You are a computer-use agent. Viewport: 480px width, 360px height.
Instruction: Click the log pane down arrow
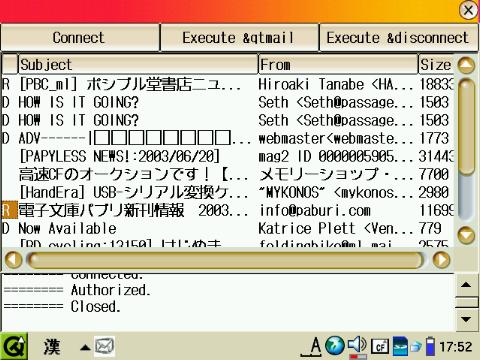[x=466, y=319]
